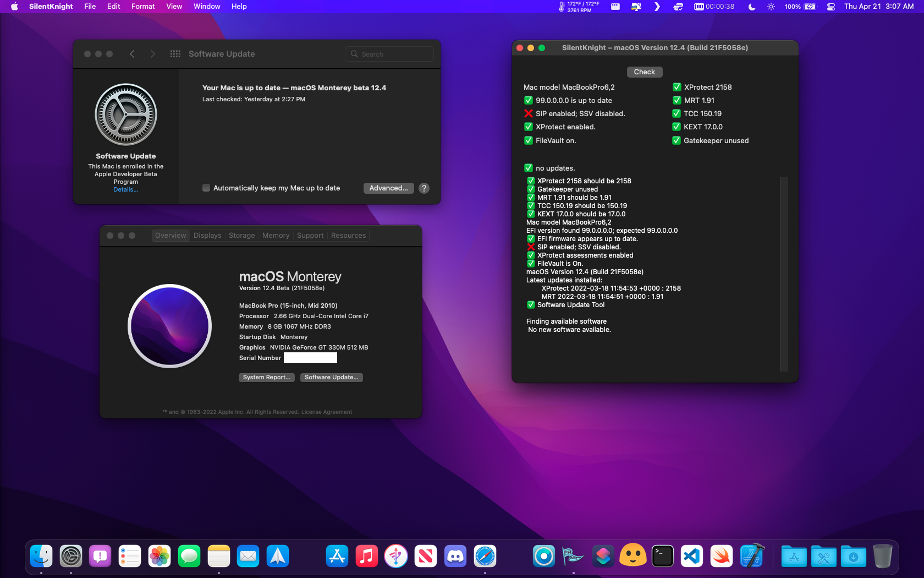924x578 pixels.
Task: Go forward in the Software Update window
Action: [x=153, y=54]
